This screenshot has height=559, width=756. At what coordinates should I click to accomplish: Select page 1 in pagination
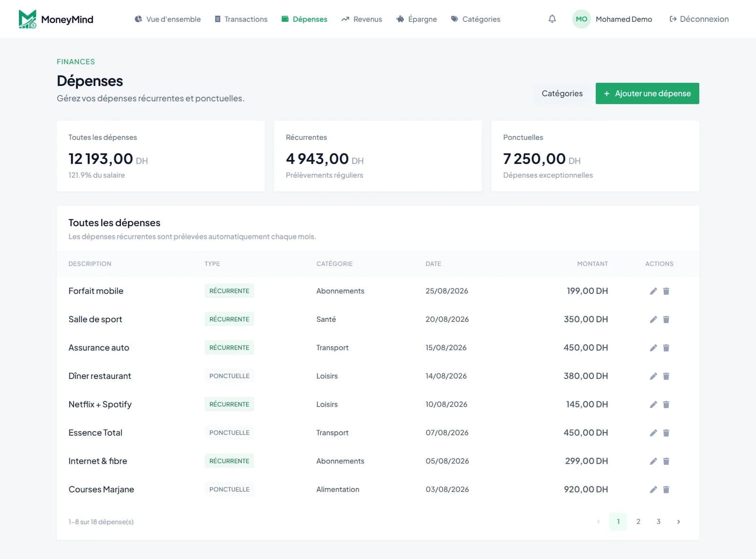click(618, 522)
